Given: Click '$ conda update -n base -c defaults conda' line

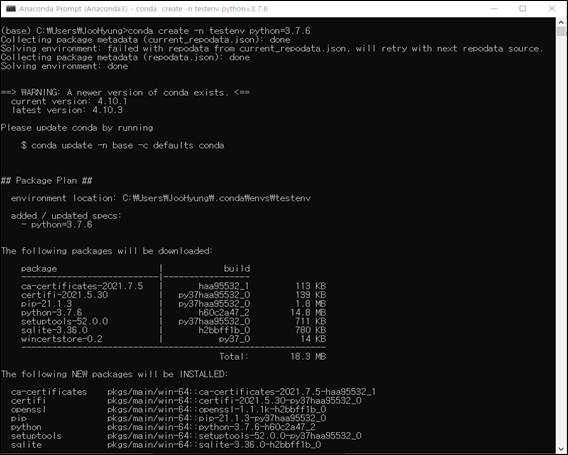Looking at the screenshot, I should (122, 145).
